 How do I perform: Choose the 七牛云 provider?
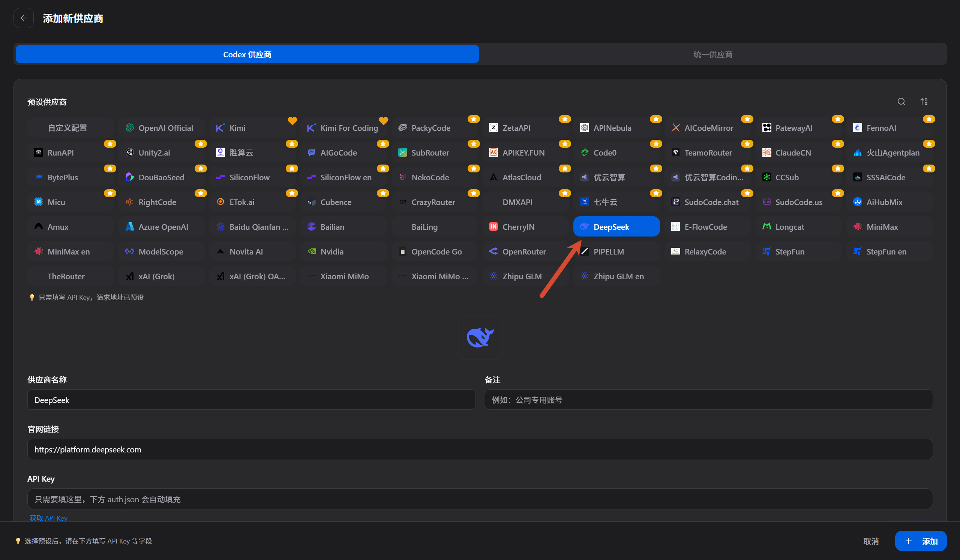617,202
